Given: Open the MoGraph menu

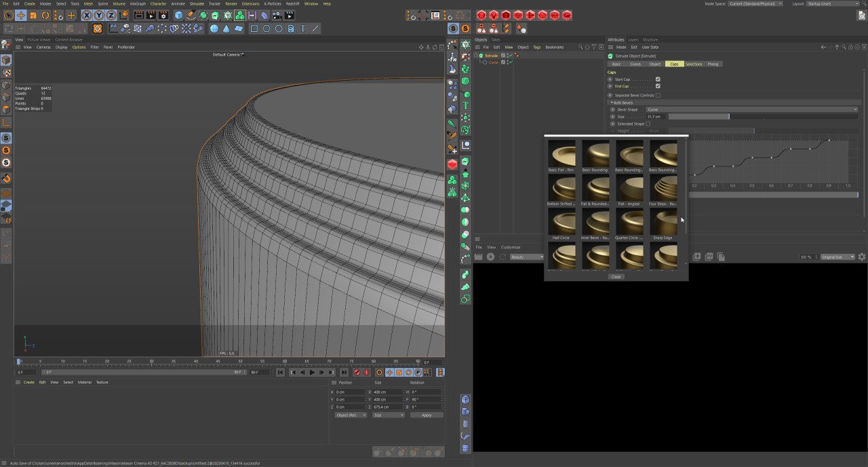Looking at the screenshot, I should coord(138,3).
